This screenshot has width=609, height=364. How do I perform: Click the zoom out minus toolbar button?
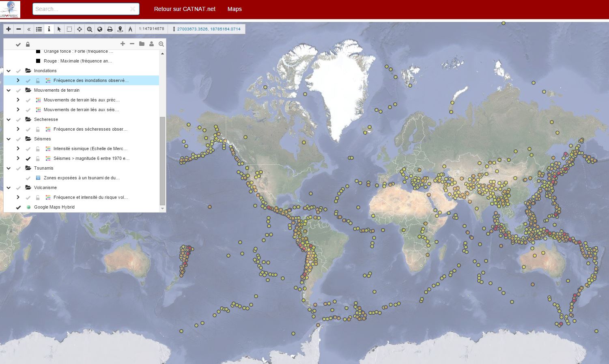click(19, 29)
